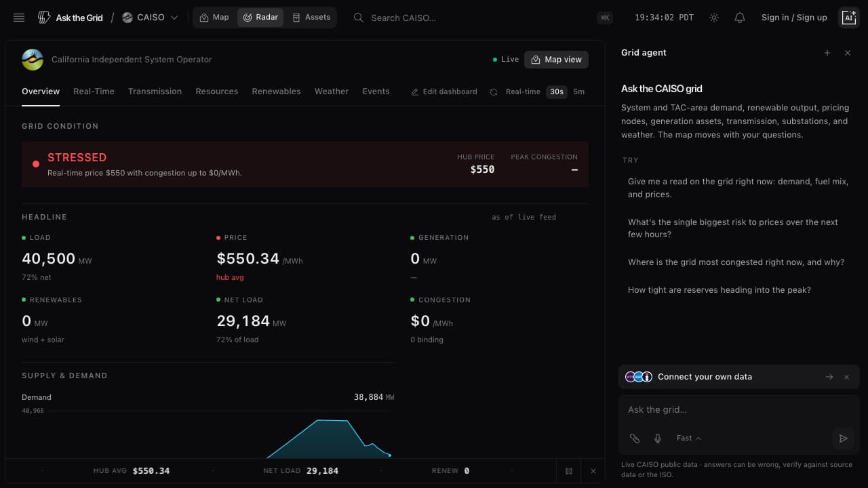Click the demand chart area
Image resolution: width=868 pixels, height=488 pixels.
[208, 434]
